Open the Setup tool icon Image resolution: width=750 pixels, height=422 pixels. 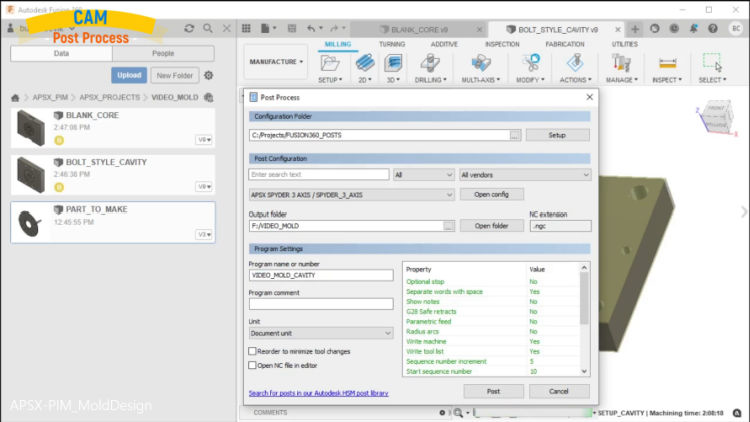pyautogui.click(x=330, y=63)
